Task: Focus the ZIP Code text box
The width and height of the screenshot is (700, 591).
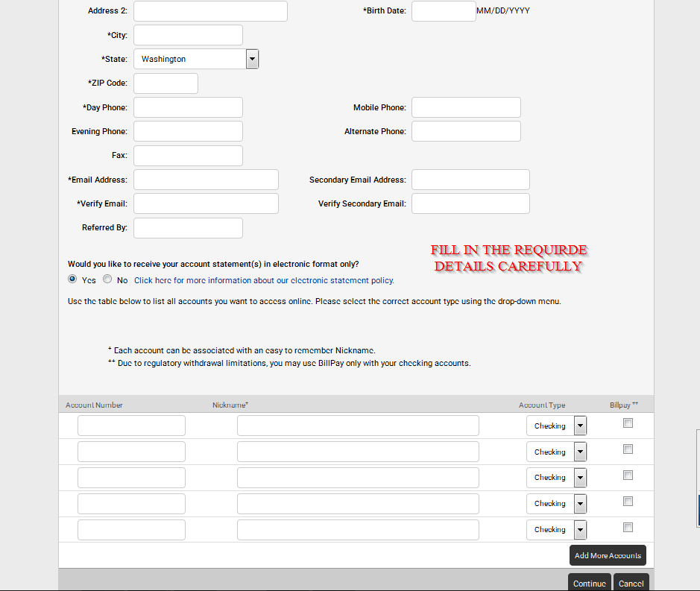Action: coord(165,83)
